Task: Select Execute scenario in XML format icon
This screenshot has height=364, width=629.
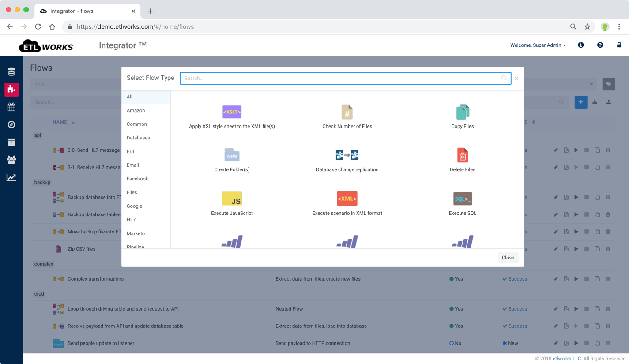Action: (347, 199)
